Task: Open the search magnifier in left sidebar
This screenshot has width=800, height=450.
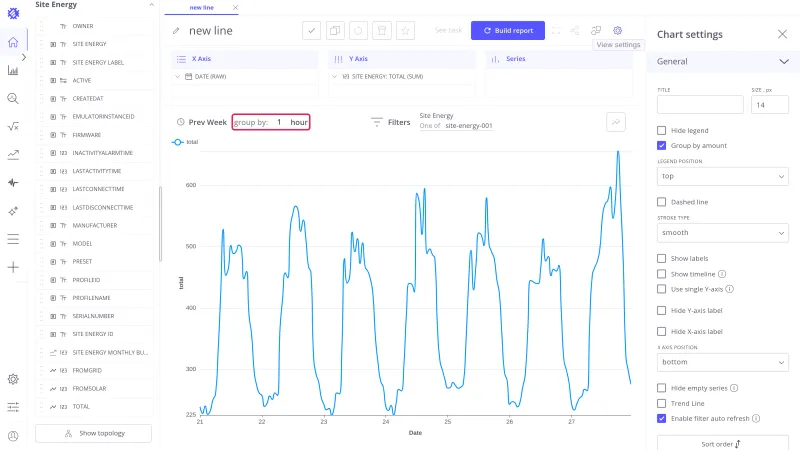Action: tap(13, 98)
